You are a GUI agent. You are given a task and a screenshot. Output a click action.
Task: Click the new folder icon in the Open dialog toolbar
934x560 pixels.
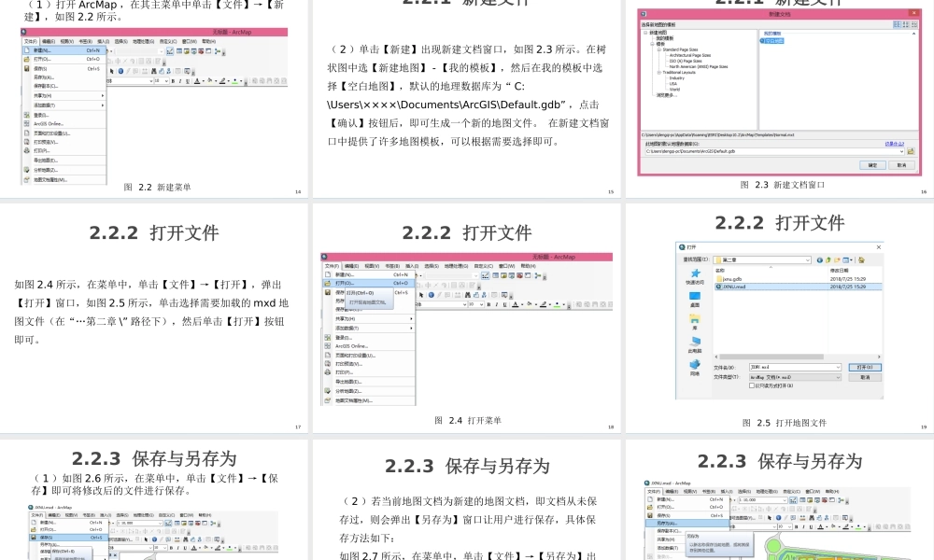(x=838, y=259)
